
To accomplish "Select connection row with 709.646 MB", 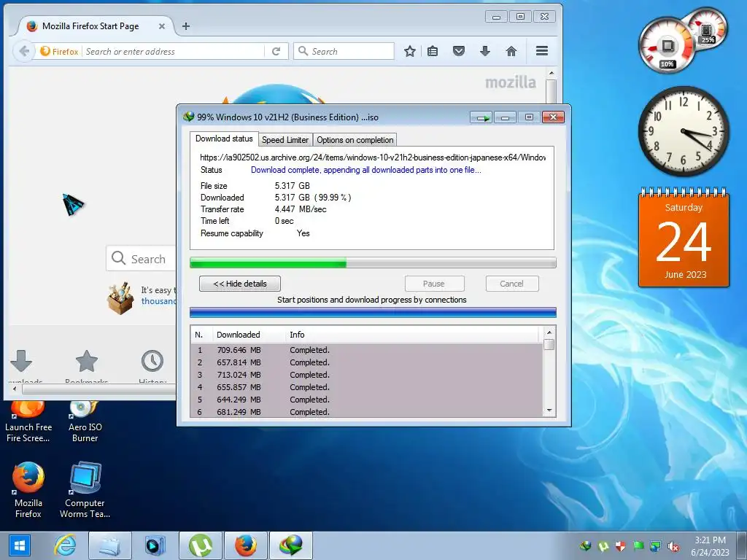I will pyautogui.click(x=366, y=350).
